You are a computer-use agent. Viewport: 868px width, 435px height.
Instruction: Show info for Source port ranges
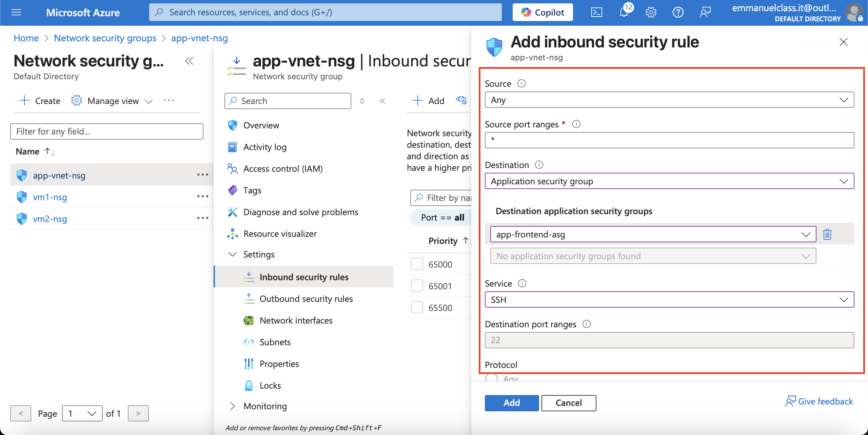coord(576,124)
